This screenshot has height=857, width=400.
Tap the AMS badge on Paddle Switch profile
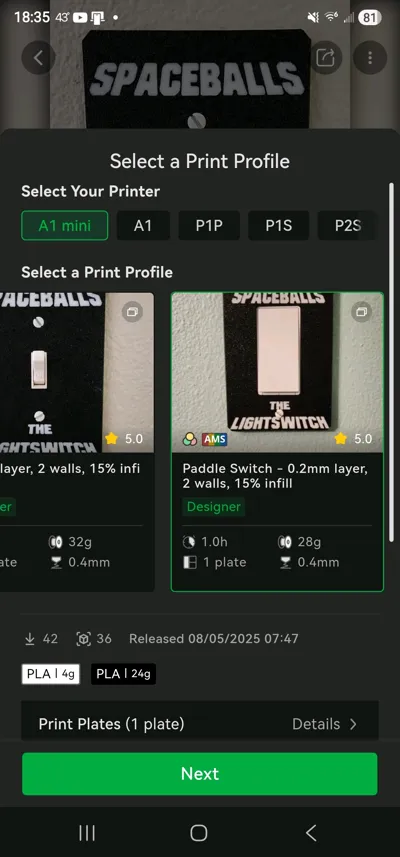pos(214,439)
